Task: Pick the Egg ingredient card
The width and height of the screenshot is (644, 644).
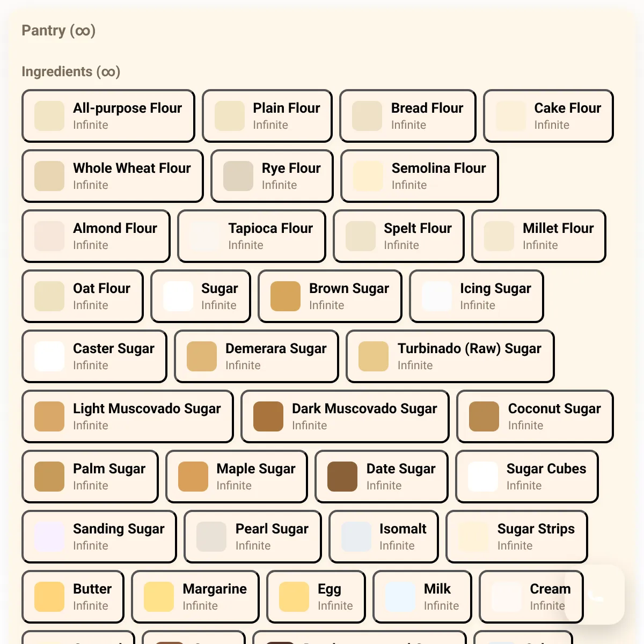Action: pyautogui.click(x=316, y=597)
